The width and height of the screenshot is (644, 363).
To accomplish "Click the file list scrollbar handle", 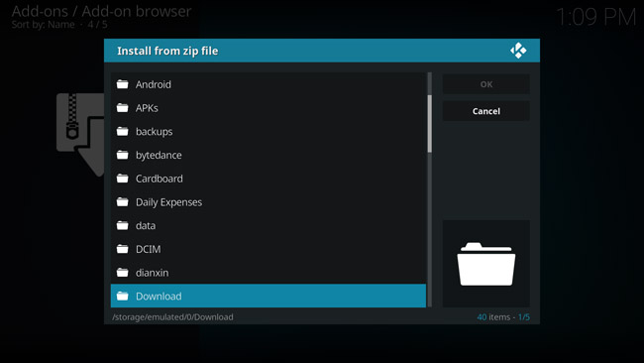I will coord(430,124).
